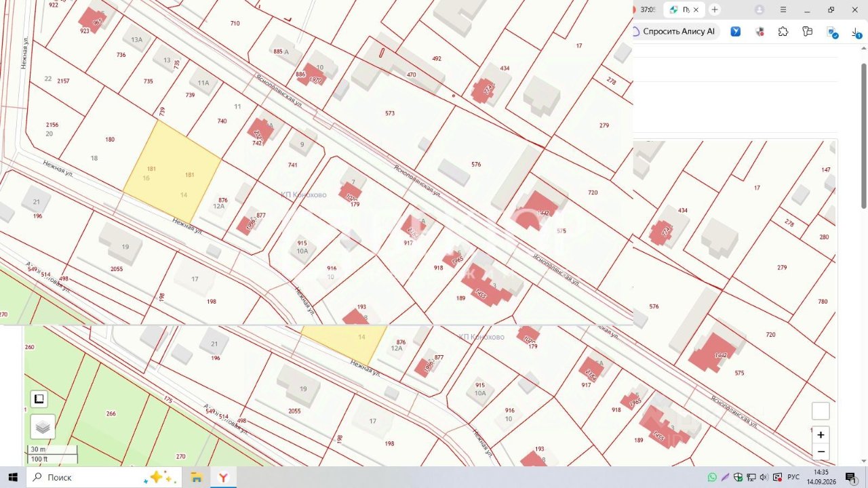Screen dimensions: 868x488
Task: Open the browser hamburger menu
Action: pos(784,9)
